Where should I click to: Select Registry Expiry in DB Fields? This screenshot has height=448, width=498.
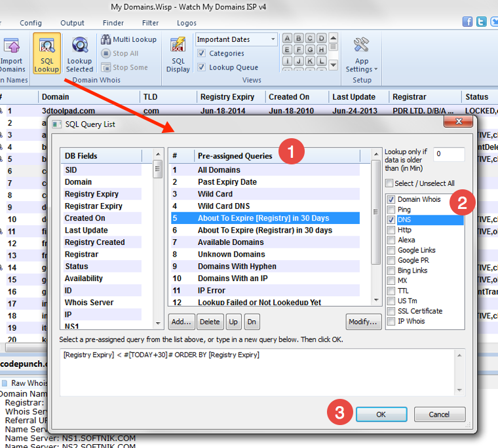point(102,194)
